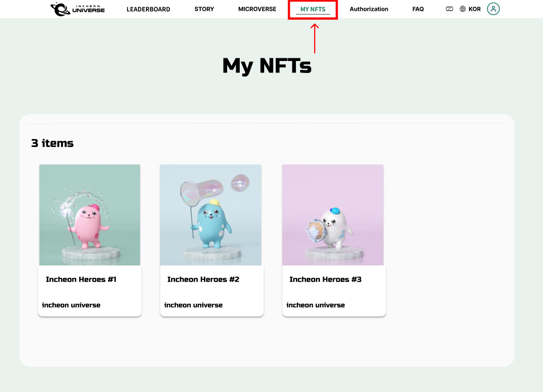543x392 pixels.
Task: Open the blue seal NFT image
Action: (211, 215)
